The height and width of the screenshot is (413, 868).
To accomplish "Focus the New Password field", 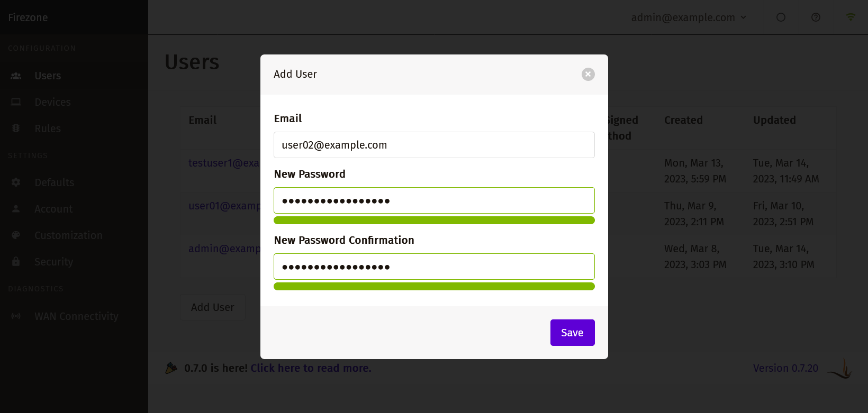I will point(434,200).
